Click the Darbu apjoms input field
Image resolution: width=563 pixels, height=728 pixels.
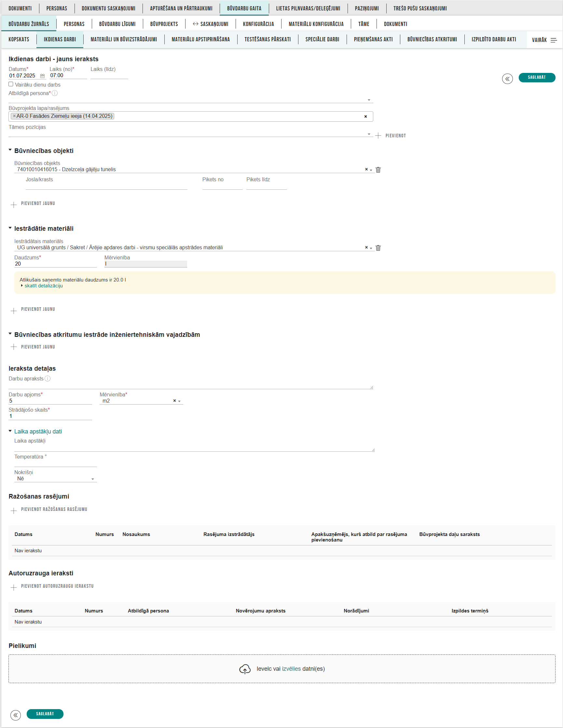50,401
